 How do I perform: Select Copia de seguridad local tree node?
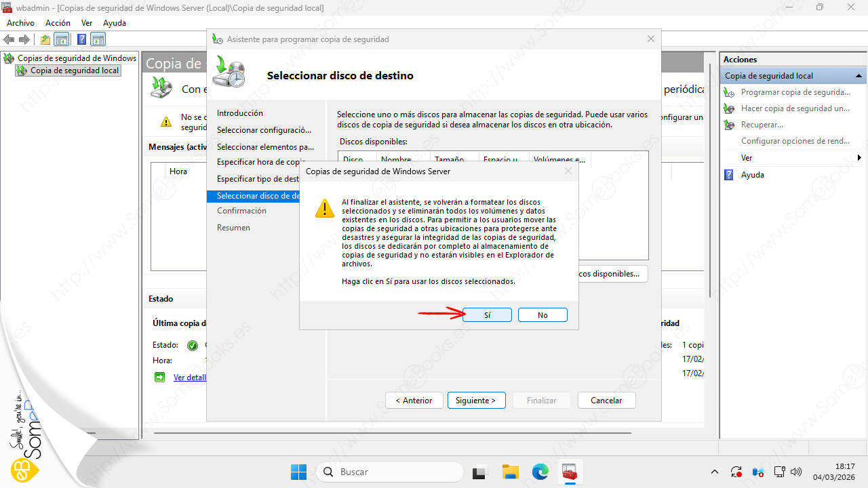coord(75,70)
